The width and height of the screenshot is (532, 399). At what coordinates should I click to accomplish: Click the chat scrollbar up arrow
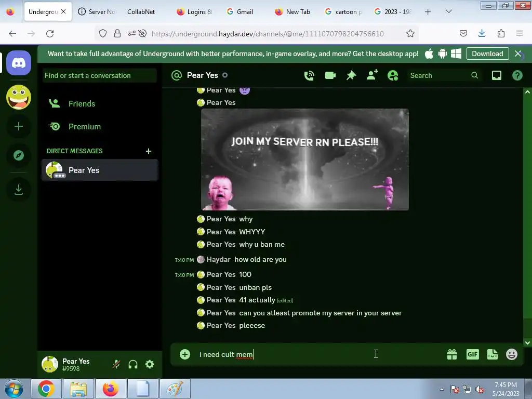click(x=527, y=92)
